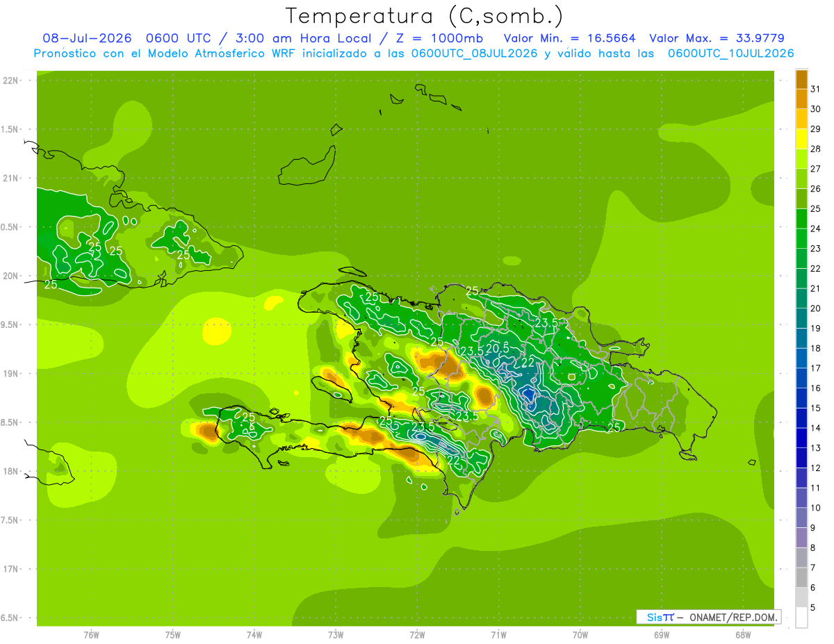Viewport: 834px width, 644px height.
Task: Click the title 'Temperatura (C,somb.)'
Action: pyautogui.click(x=425, y=16)
